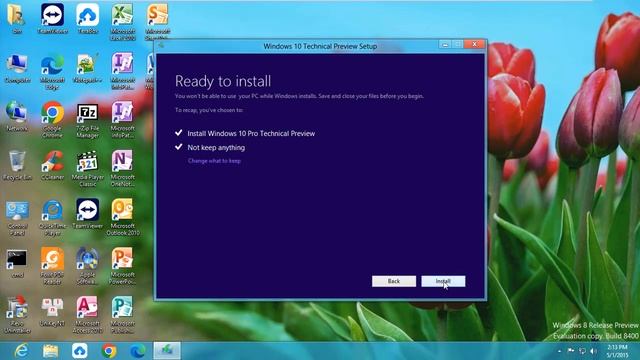Select 'Install Windows 10 Pro Technical Preview' text
Screen dimensions: 640x360
[x=251, y=133]
